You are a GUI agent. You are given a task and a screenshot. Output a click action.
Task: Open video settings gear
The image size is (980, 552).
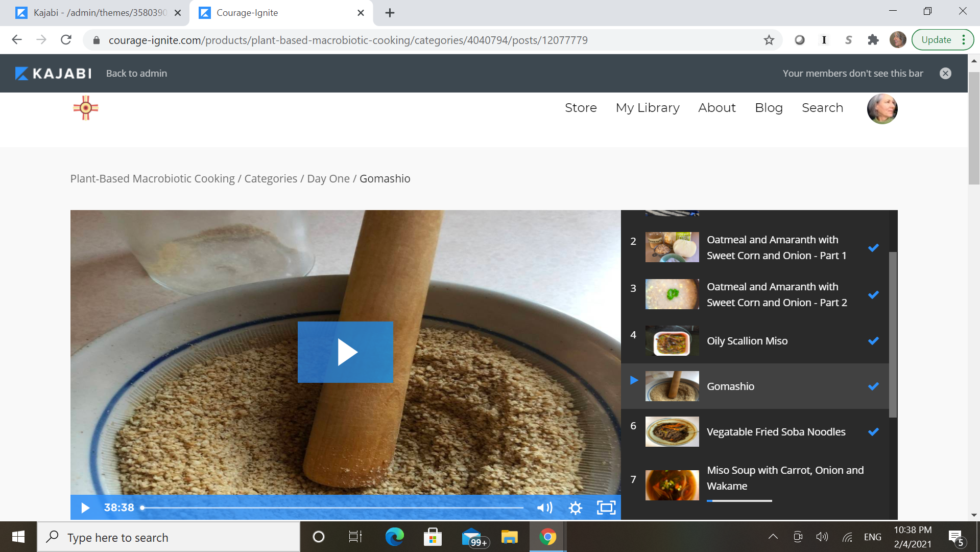coord(576,508)
